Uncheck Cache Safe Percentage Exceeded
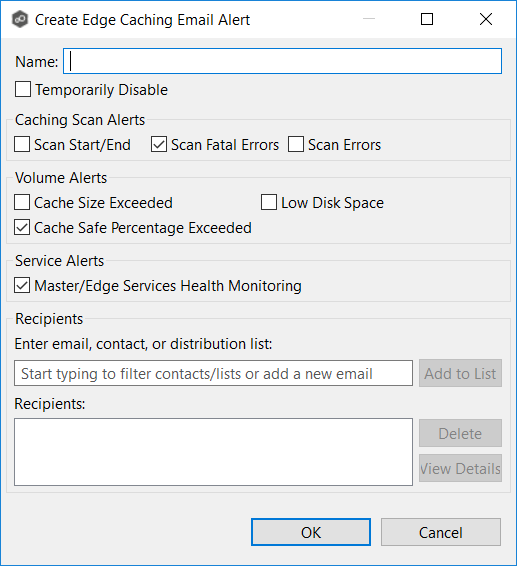The image size is (517, 566). point(22,227)
